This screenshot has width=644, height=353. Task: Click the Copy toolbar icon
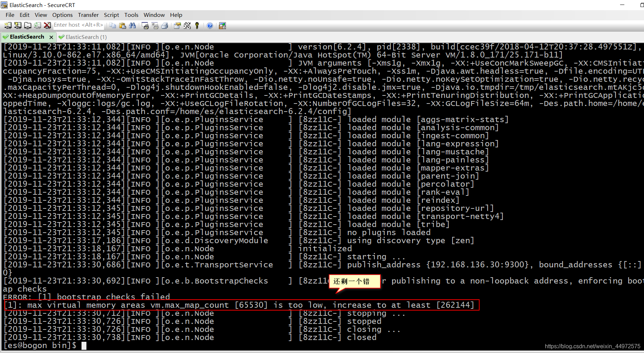click(113, 26)
